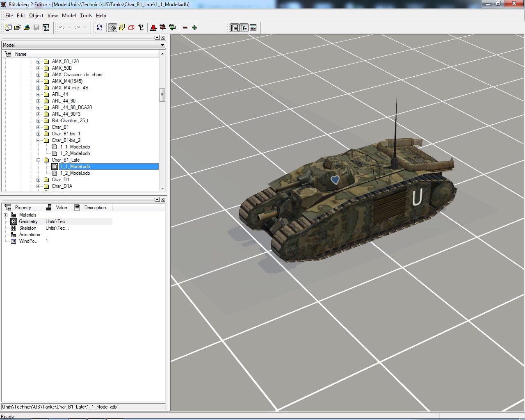The width and height of the screenshot is (525, 420).
Task: Select the Geometry property row
Action: click(x=57, y=221)
